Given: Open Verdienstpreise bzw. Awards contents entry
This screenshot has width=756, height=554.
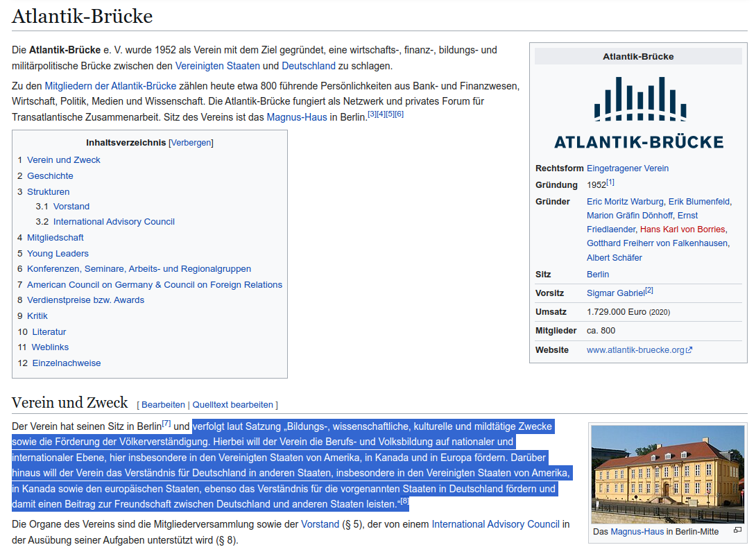Looking at the screenshot, I should 86,300.
